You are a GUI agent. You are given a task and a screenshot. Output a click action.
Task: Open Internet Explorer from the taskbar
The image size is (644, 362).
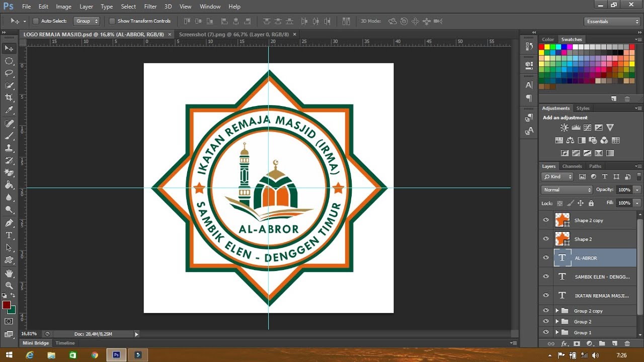click(x=30, y=355)
